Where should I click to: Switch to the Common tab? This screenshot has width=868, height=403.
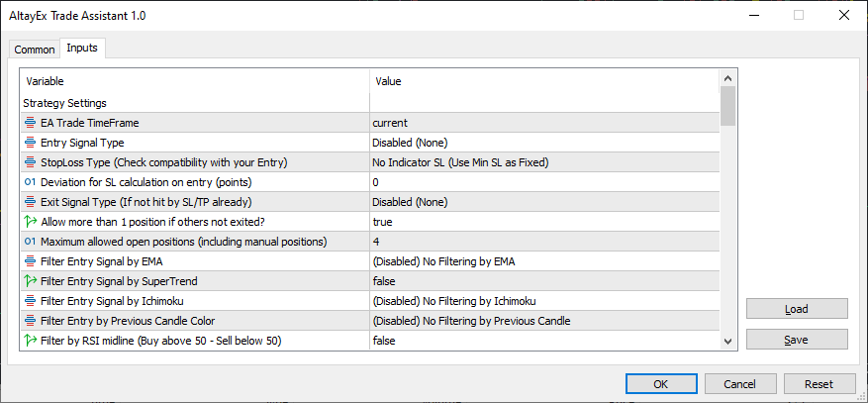35,50
